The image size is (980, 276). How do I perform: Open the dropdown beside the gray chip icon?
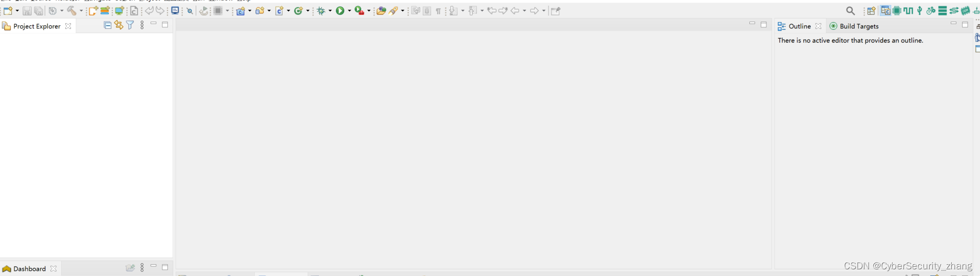pyautogui.click(x=227, y=11)
